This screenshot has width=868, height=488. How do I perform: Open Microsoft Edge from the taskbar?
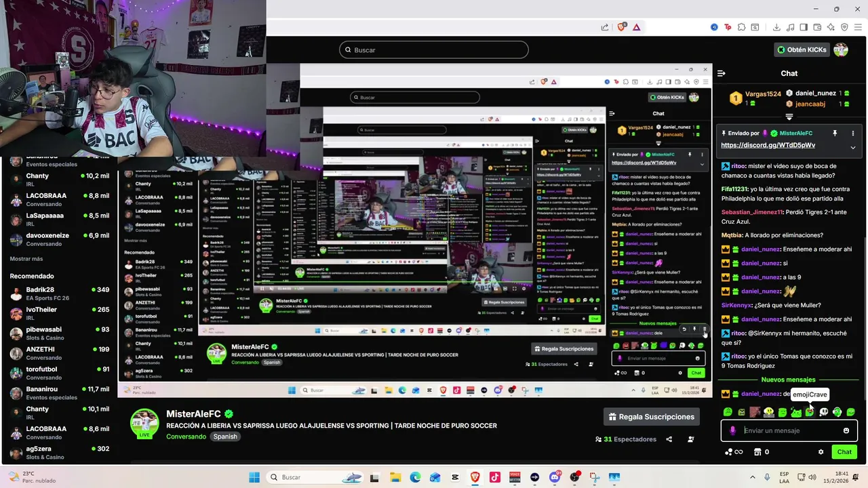(x=415, y=477)
